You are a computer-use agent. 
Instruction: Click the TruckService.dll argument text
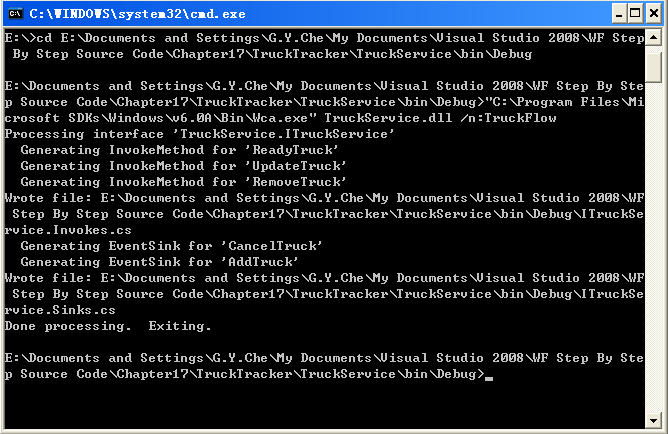point(388,118)
